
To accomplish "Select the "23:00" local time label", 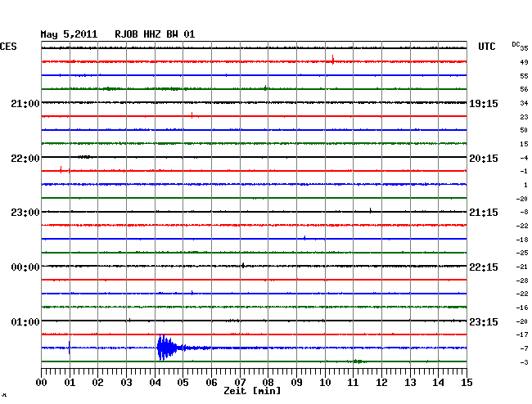I will [25, 213].
